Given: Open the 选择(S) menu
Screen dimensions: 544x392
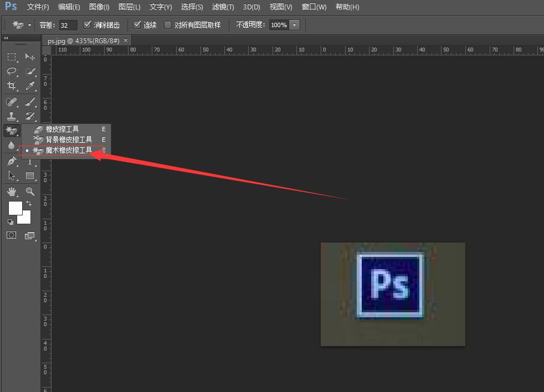Looking at the screenshot, I should 192,7.
